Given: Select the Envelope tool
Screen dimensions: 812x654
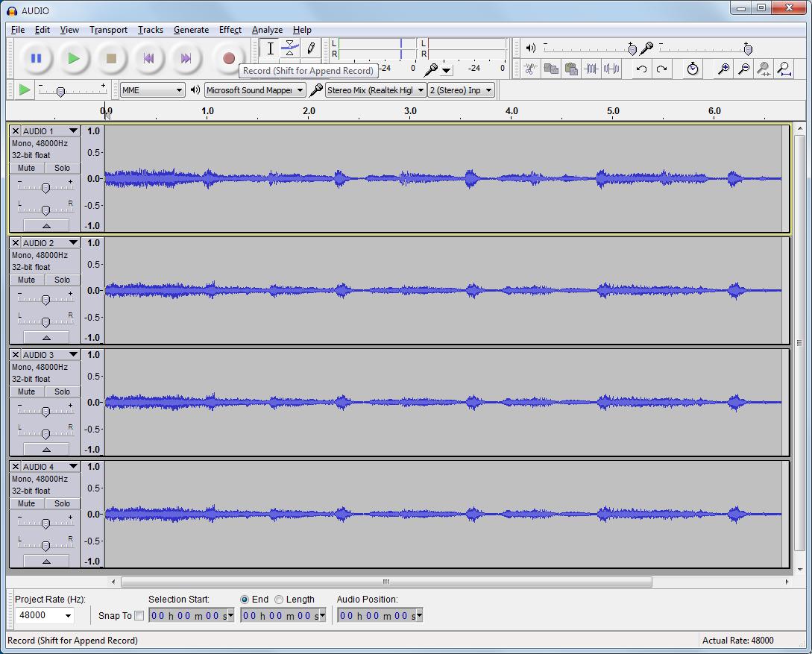Looking at the screenshot, I should pos(290,48).
